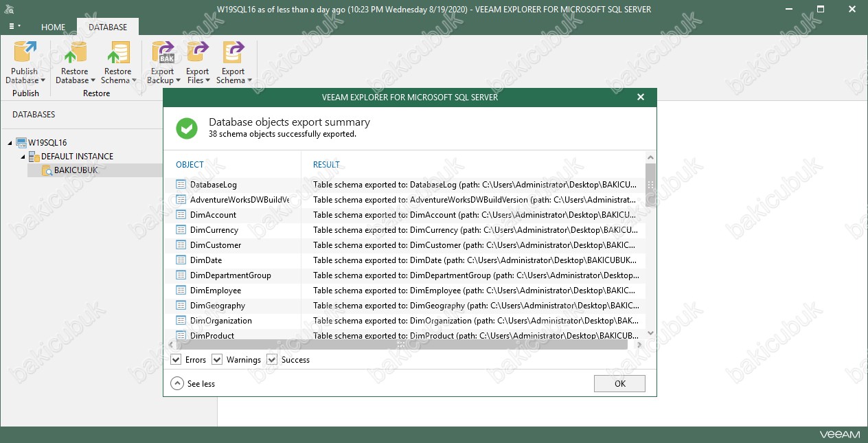The image size is (868, 443).
Task: Open the Restore Database dropdown arrow
Action: tap(93, 81)
